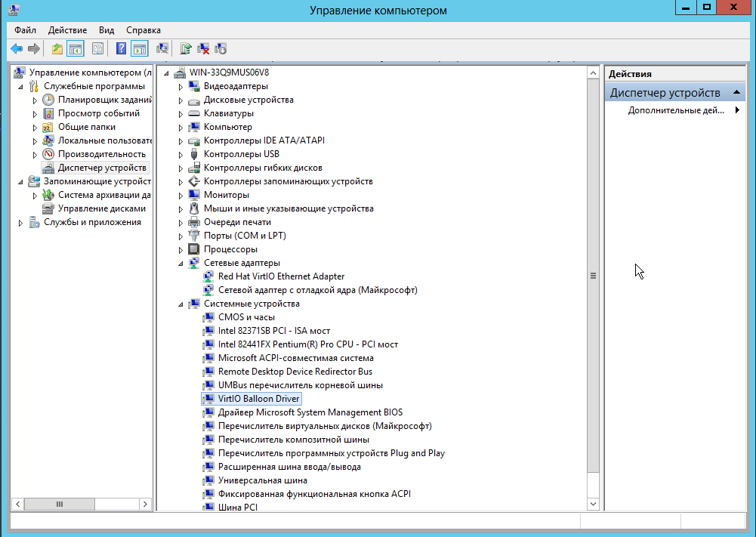This screenshot has height=537, width=756.
Task: Open Properties using the toolbar icon
Action: [x=97, y=49]
